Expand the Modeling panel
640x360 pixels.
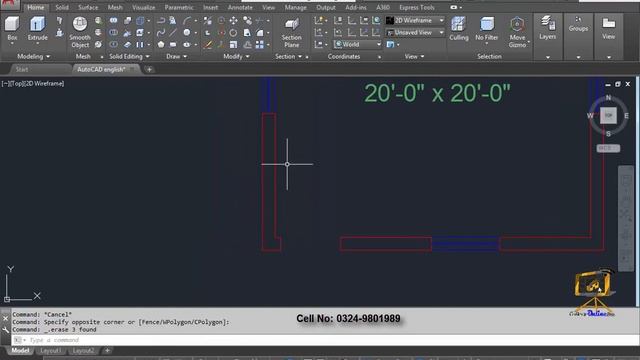(33, 56)
